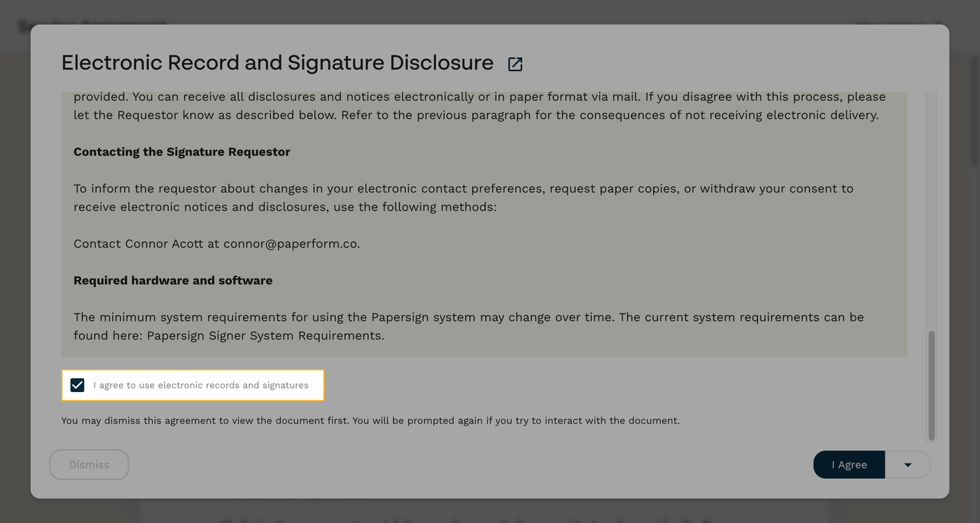Click the dismissal note below the checkbox
Screen dimensions: 980x523
click(370, 420)
